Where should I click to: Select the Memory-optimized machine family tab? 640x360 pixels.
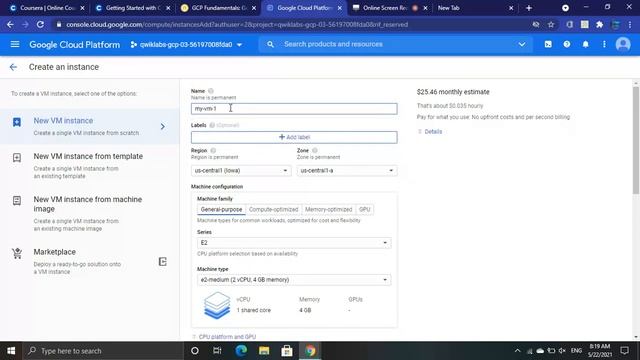pyautogui.click(x=329, y=209)
